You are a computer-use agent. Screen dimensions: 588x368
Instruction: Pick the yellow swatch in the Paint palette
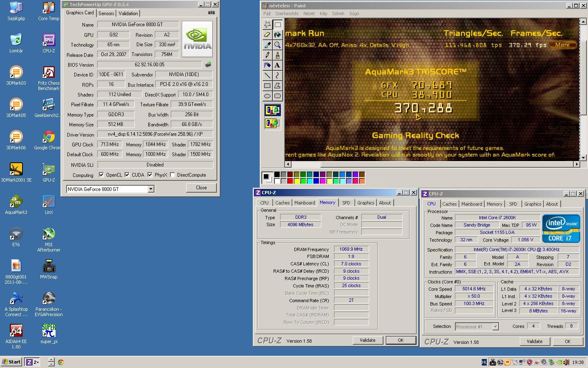point(296,181)
